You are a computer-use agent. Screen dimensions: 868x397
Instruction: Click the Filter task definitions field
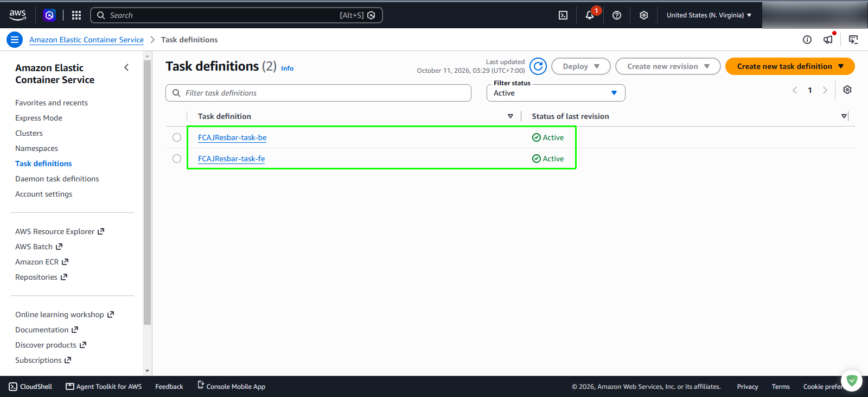(x=318, y=93)
